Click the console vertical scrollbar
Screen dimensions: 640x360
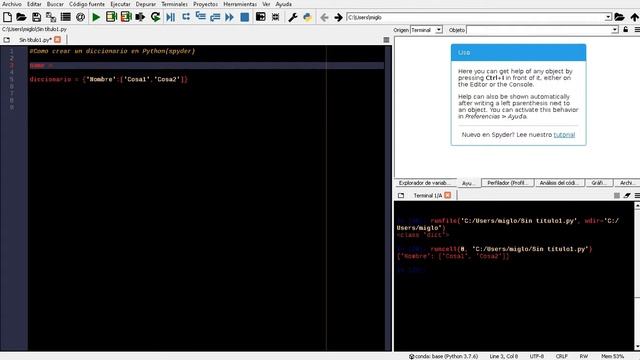pos(637,276)
